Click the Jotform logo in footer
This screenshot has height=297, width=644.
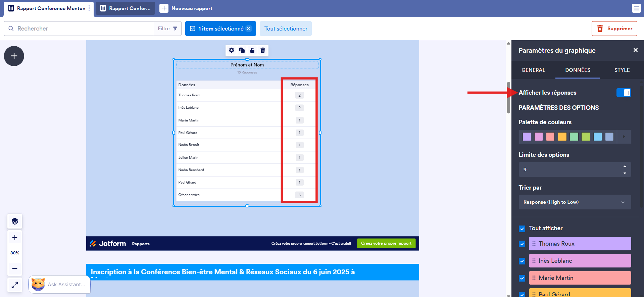click(108, 244)
